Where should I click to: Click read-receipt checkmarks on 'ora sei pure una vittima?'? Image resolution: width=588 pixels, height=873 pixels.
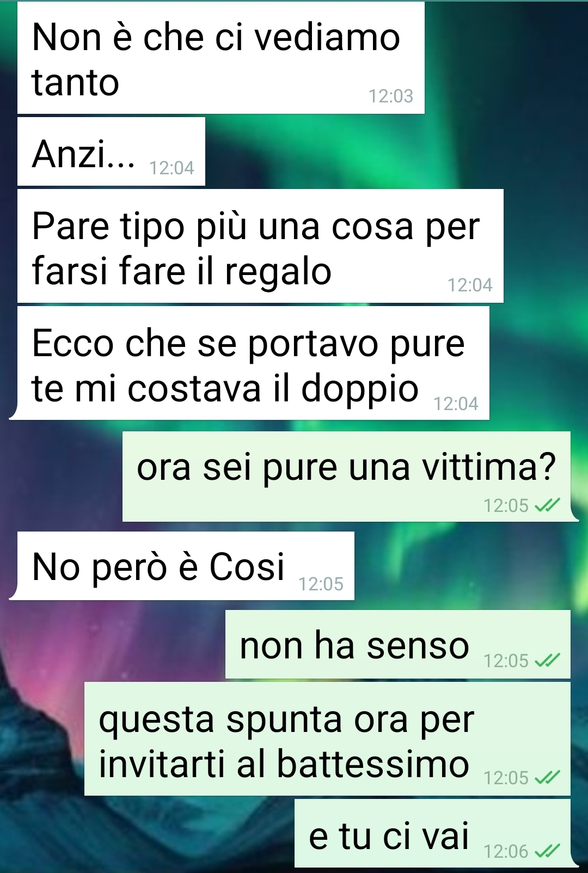click(x=547, y=506)
